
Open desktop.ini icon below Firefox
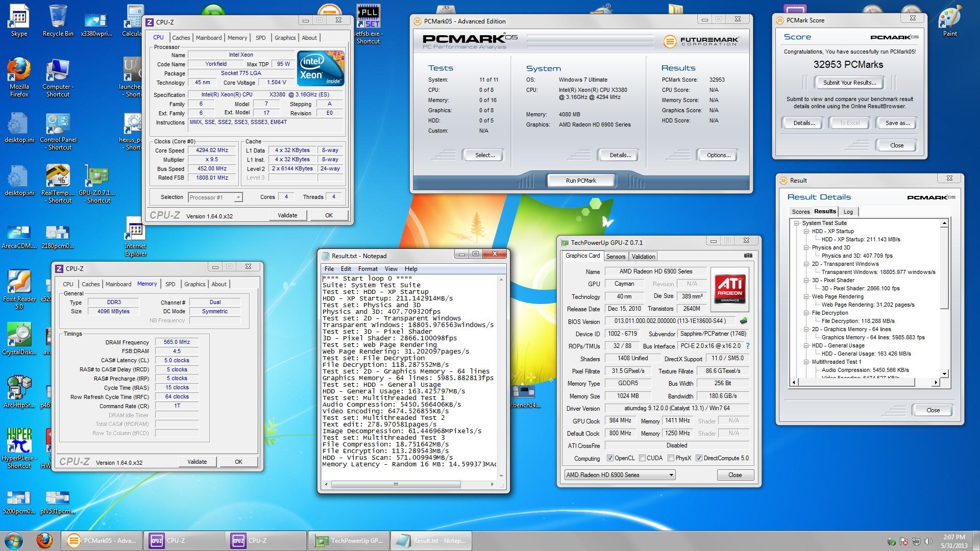[19, 126]
